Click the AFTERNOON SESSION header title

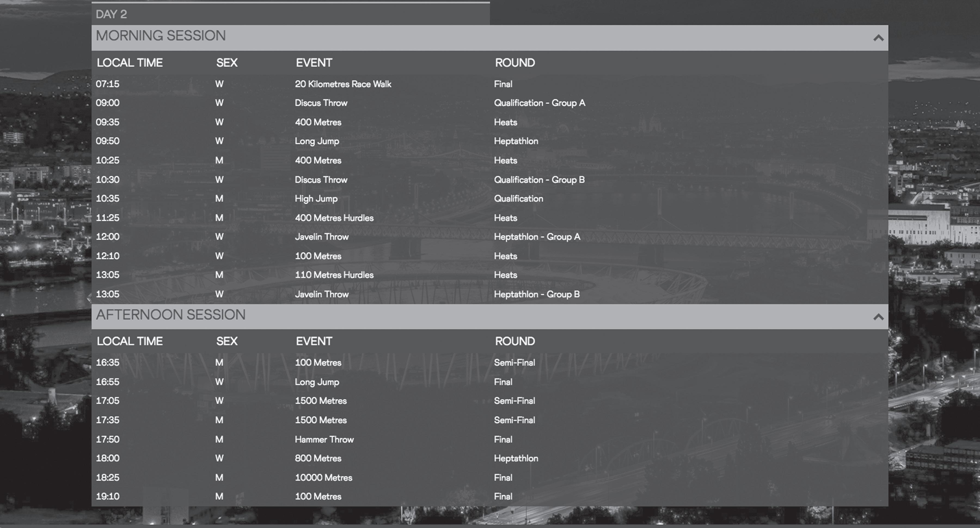pyautogui.click(x=170, y=315)
